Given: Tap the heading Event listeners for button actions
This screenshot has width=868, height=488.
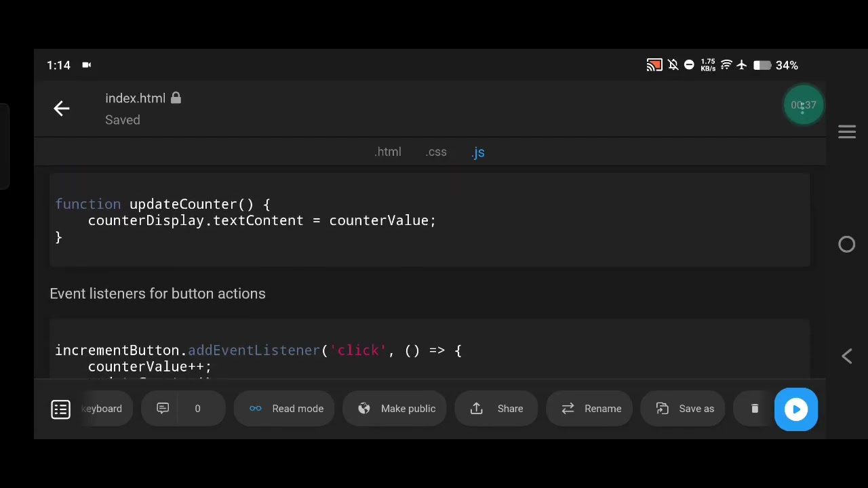Looking at the screenshot, I should pos(157,293).
